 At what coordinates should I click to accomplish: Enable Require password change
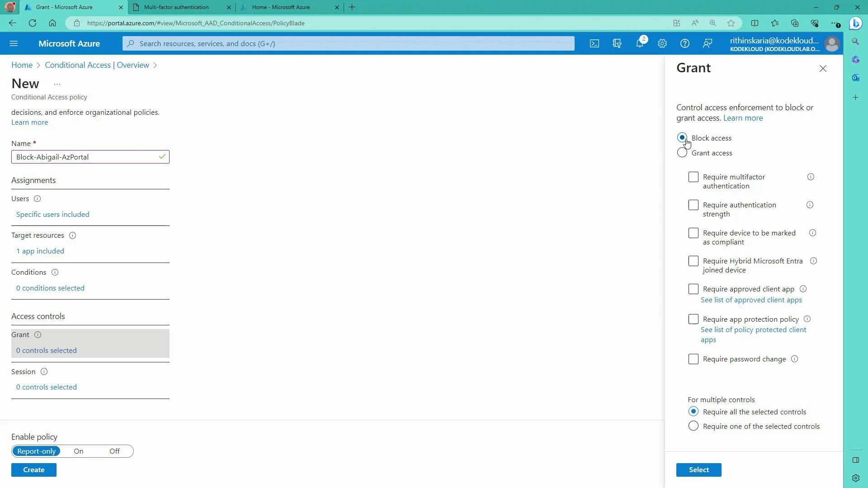pos(693,359)
